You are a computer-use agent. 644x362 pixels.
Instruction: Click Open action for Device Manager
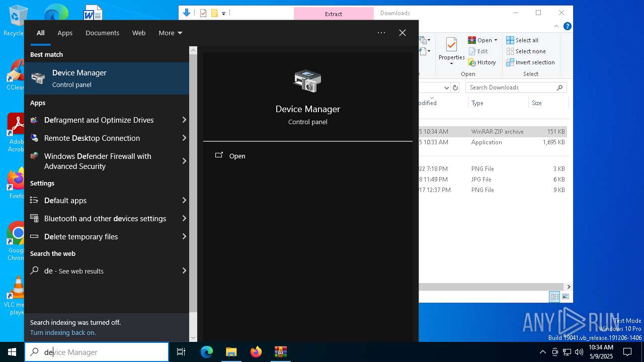237,156
